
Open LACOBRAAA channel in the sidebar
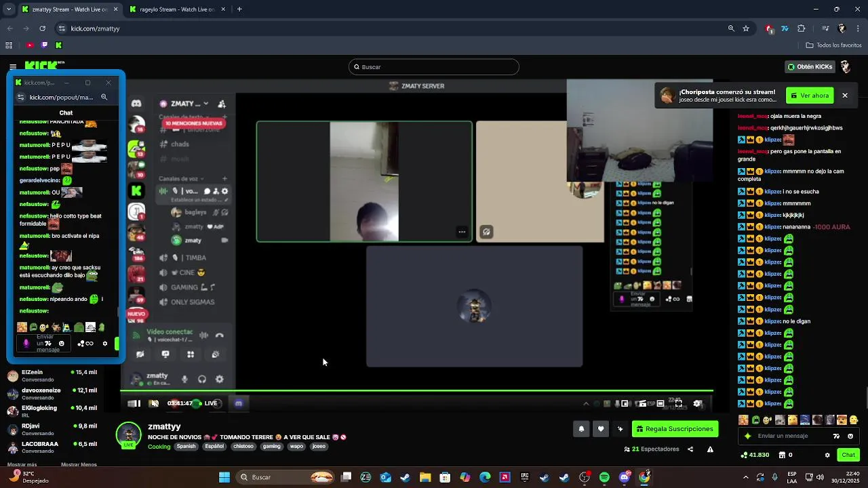click(52, 447)
